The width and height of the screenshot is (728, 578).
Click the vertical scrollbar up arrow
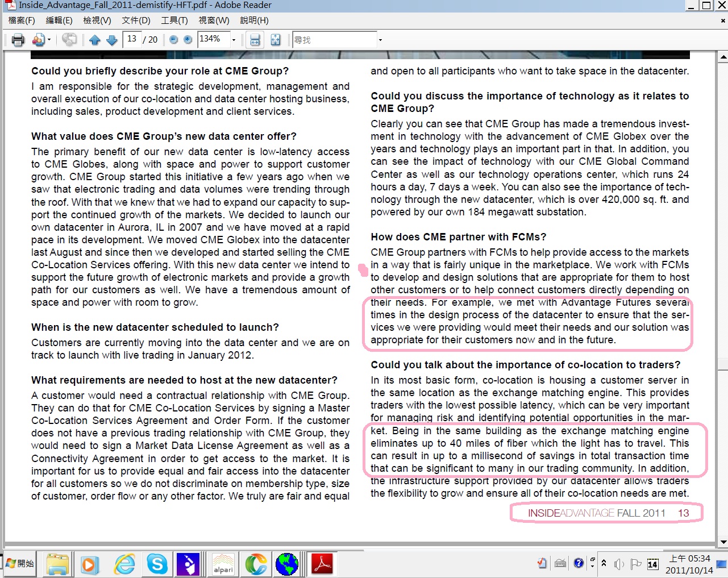pyautogui.click(x=723, y=57)
